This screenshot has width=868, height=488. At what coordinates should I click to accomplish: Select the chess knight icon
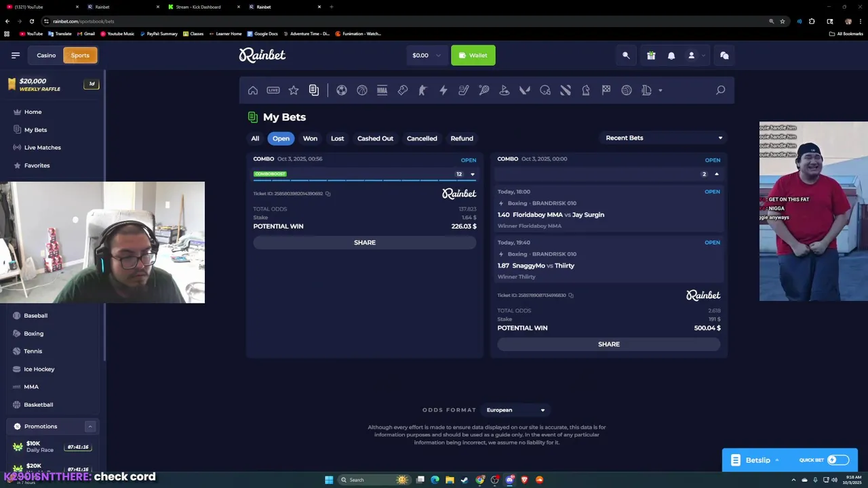586,90
